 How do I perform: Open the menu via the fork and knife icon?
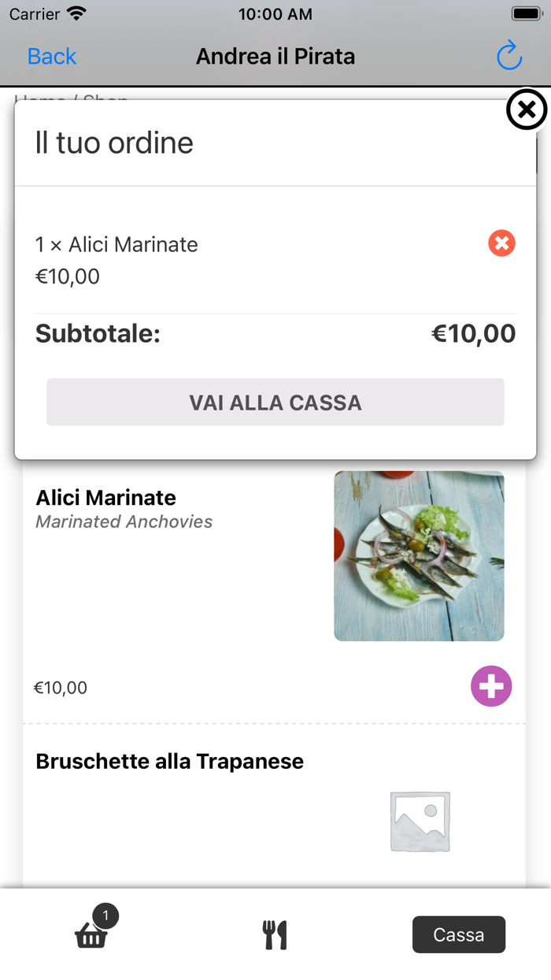pos(275,935)
